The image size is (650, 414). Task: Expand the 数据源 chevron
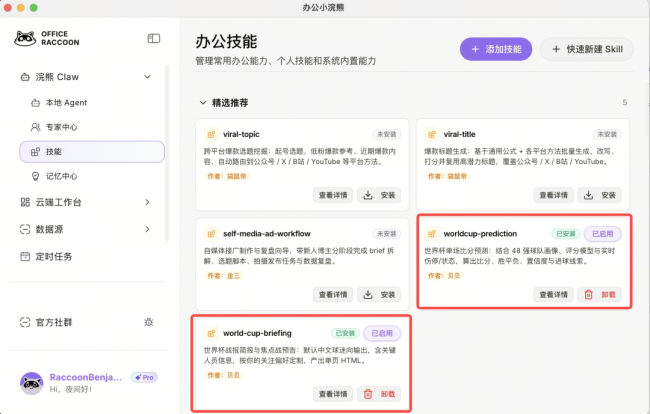pos(148,229)
